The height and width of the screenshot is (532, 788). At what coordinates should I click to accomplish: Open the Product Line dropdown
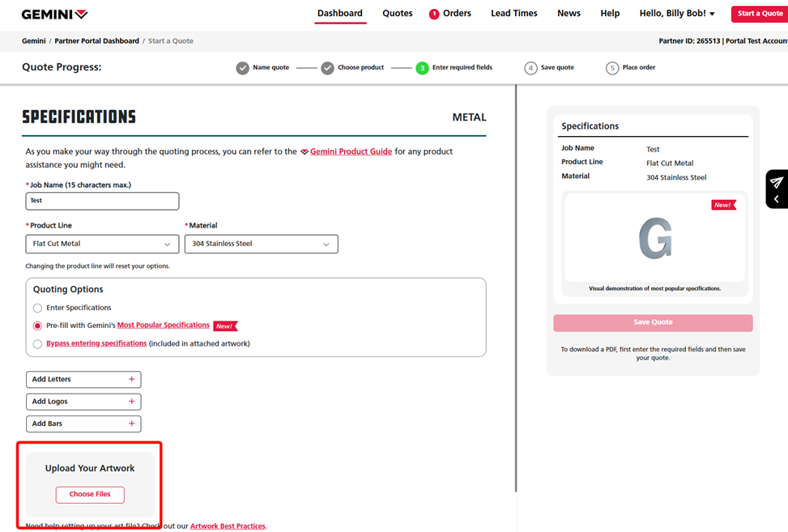(102, 244)
